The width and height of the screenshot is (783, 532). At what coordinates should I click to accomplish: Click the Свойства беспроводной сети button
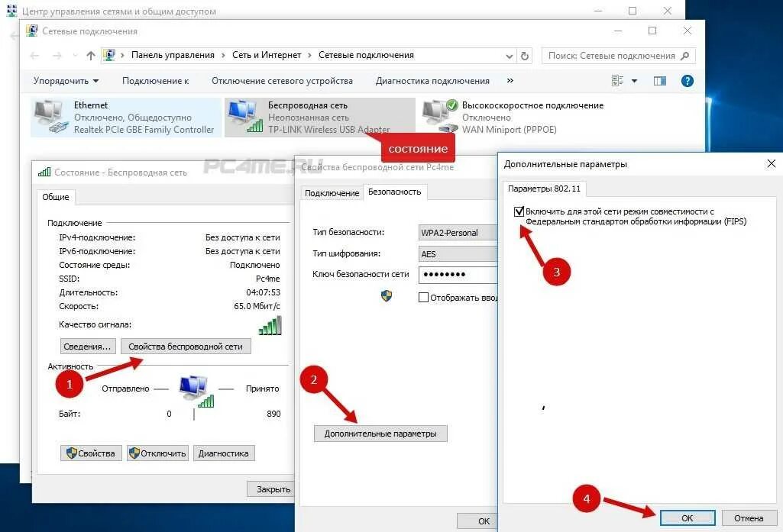coord(186,347)
